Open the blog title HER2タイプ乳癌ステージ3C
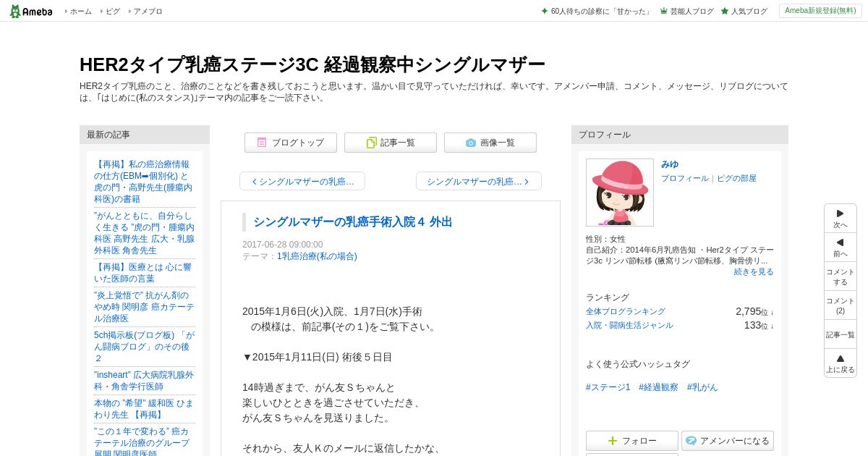This screenshot has height=456, width=868. coord(312,64)
